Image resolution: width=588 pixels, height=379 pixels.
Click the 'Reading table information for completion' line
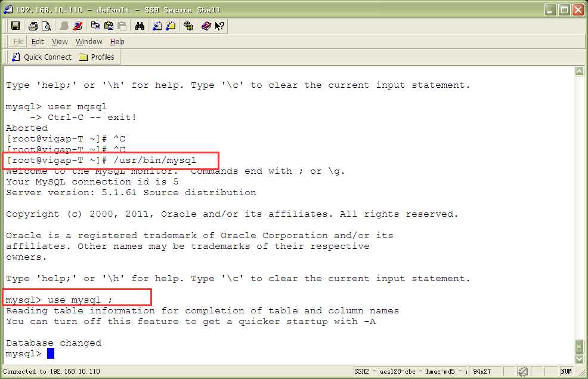(x=203, y=311)
